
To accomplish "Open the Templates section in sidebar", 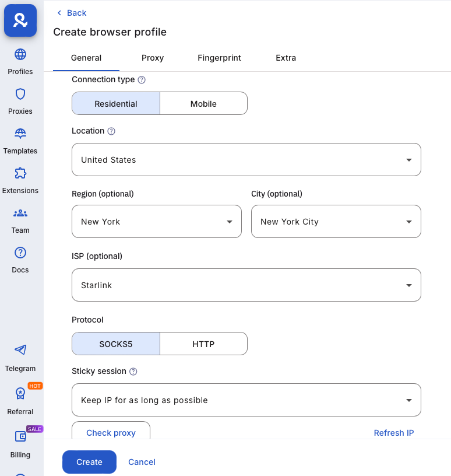I will [20, 141].
